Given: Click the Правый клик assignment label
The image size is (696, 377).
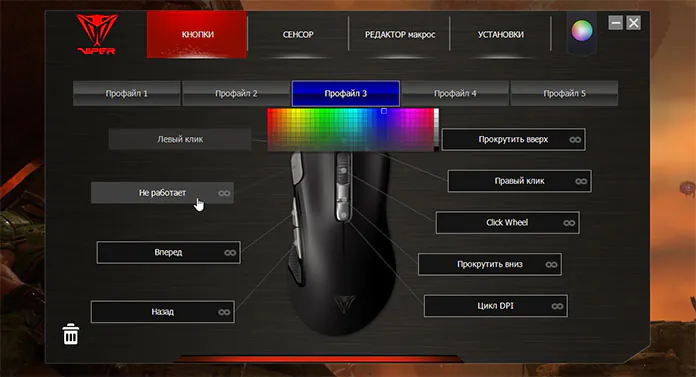Looking at the screenshot, I should tap(519, 181).
